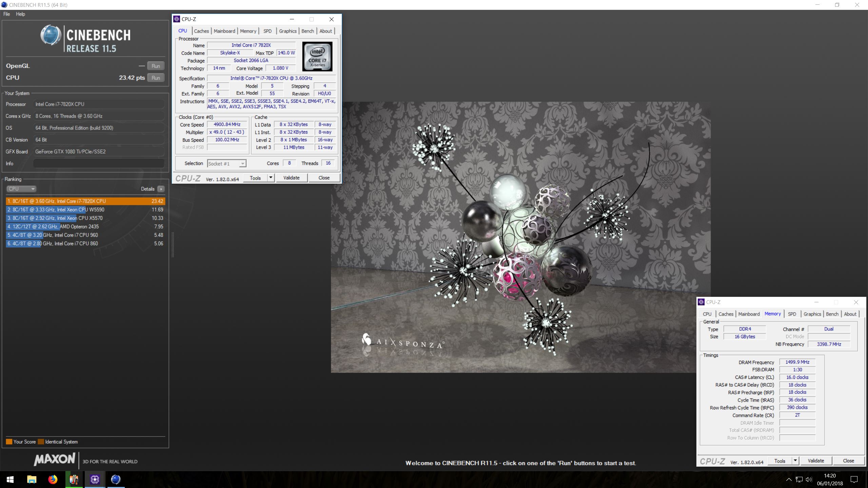Switch to Caches tab in bottom CPU-Z window
Image resolution: width=868 pixels, height=488 pixels.
[726, 314]
